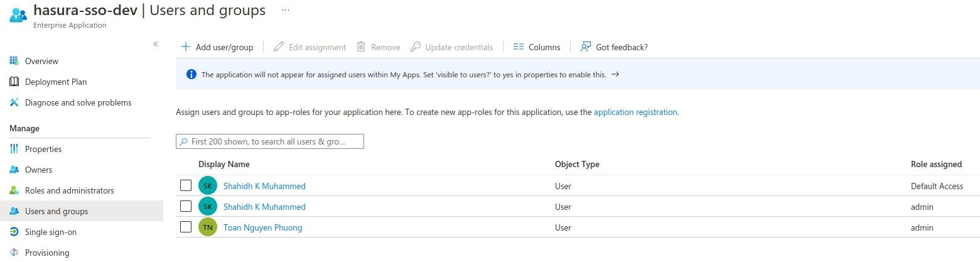Image resolution: width=980 pixels, height=262 pixels.
Task: Open the ellipsis menu beside page title
Action: pos(286,11)
